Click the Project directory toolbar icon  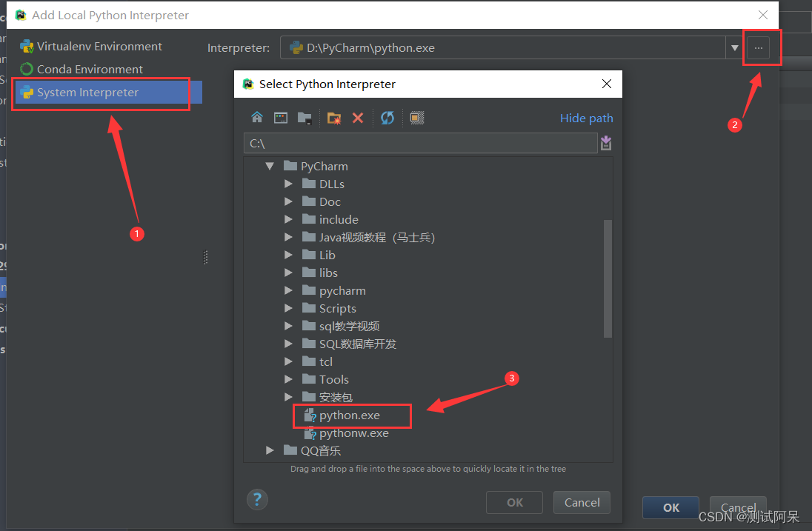(304, 118)
